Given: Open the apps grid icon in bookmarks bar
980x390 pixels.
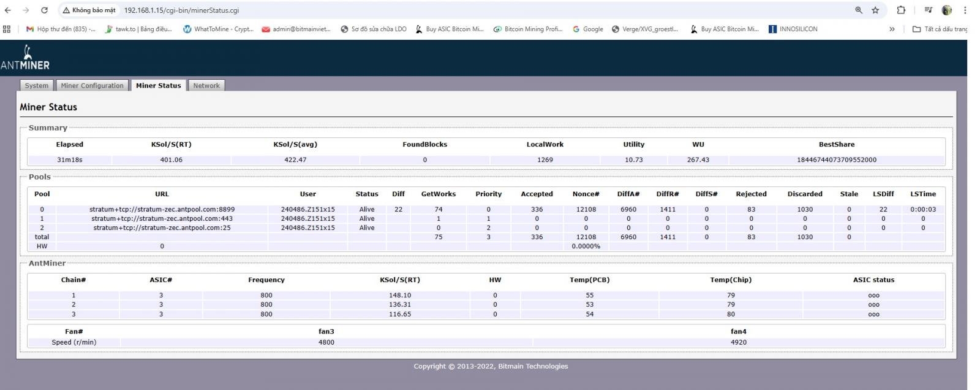Looking at the screenshot, I should pyautogui.click(x=7, y=29).
